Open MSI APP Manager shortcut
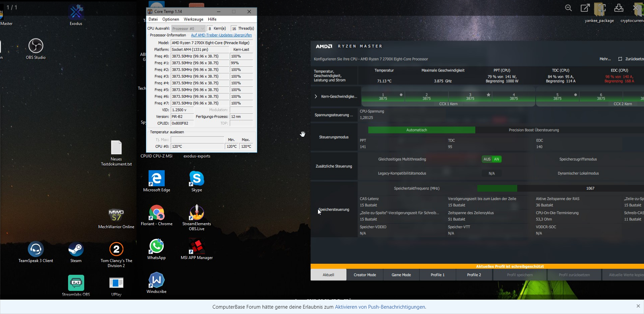The width and height of the screenshot is (644, 314). pyautogui.click(x=197, y=249)
